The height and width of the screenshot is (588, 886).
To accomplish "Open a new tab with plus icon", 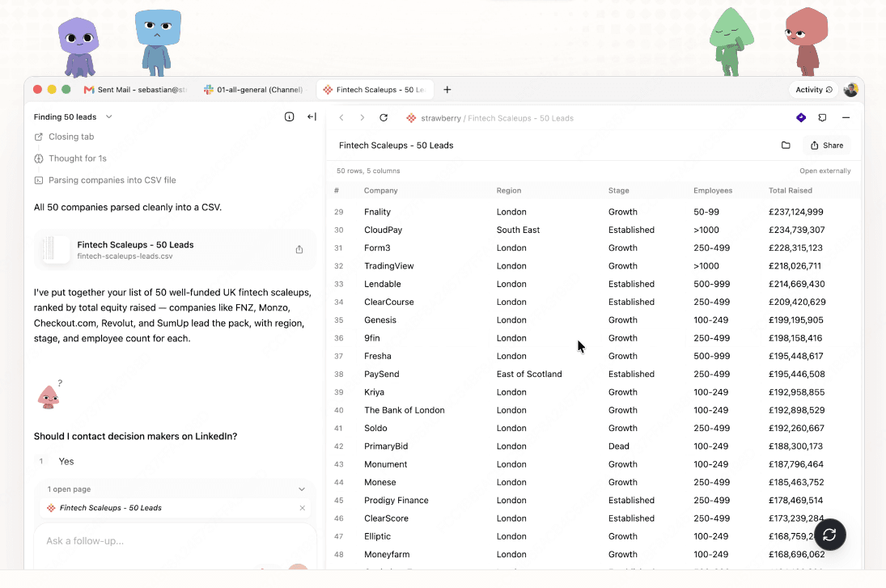I will [x=447, y=89].
